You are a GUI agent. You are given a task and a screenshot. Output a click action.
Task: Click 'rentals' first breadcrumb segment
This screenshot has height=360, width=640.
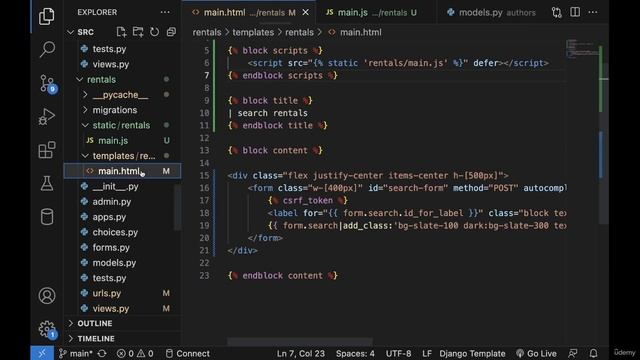click(207, 32)
